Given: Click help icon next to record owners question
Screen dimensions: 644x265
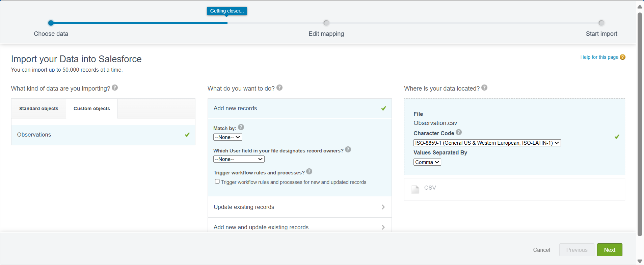Looking at the screenshot, I should point(348,150).
